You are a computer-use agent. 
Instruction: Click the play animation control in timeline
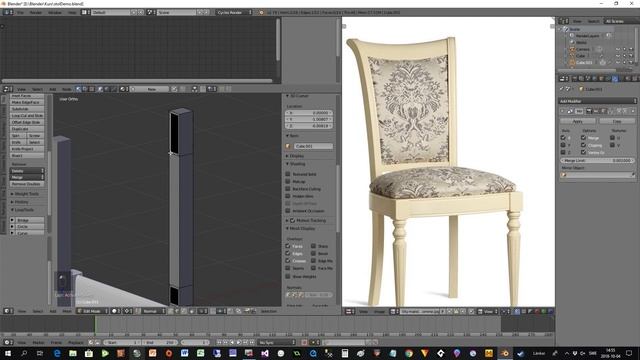pos(239,342)
